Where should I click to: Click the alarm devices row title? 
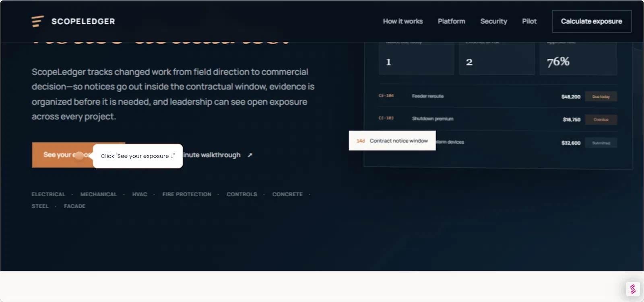point(450,142)
